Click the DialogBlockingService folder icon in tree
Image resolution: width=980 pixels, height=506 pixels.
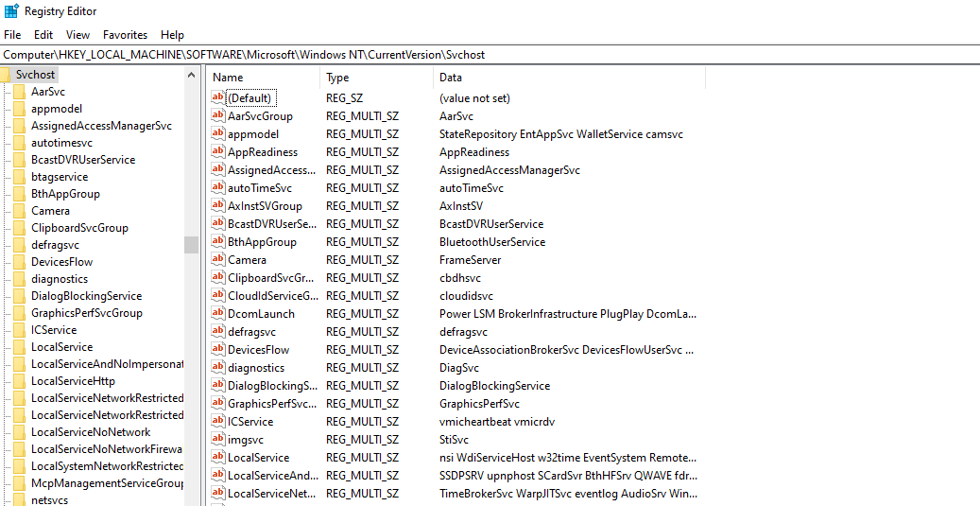21,296
